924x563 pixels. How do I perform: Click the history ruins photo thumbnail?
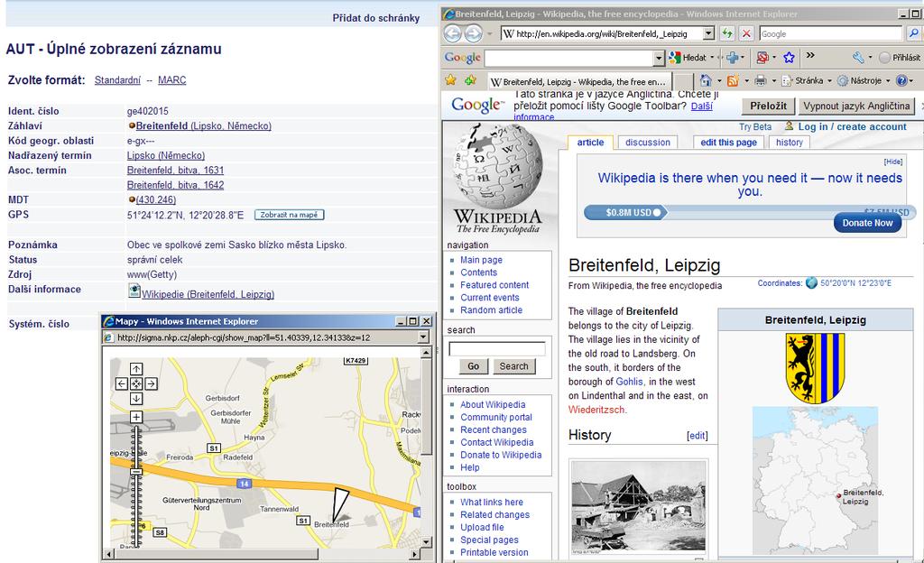638,506
